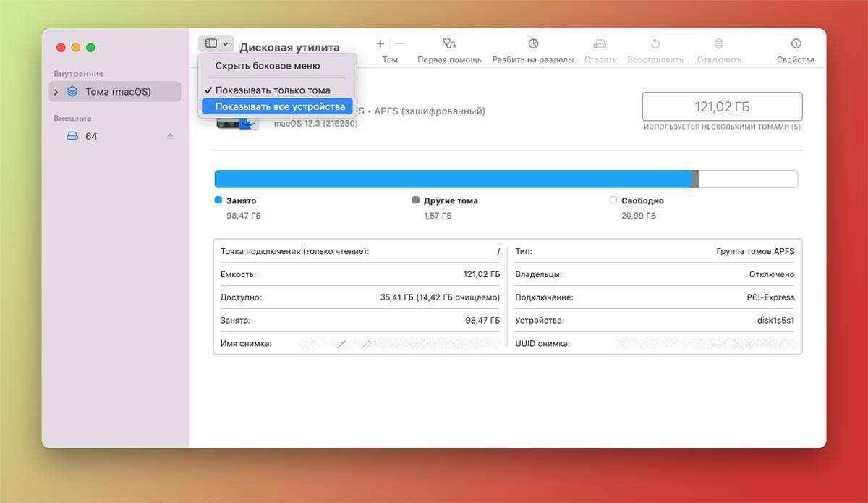Eject the external 64 drive

[170, 136]
